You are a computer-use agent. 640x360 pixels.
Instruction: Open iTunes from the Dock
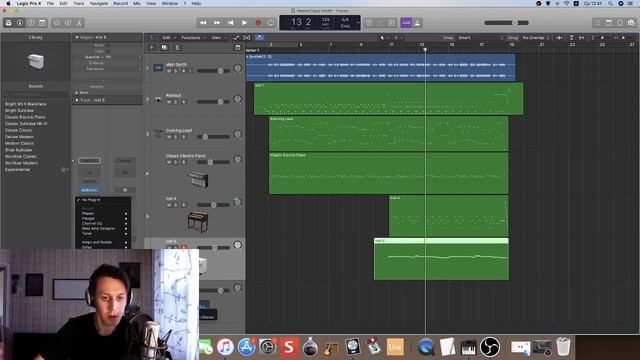(225, 347)
